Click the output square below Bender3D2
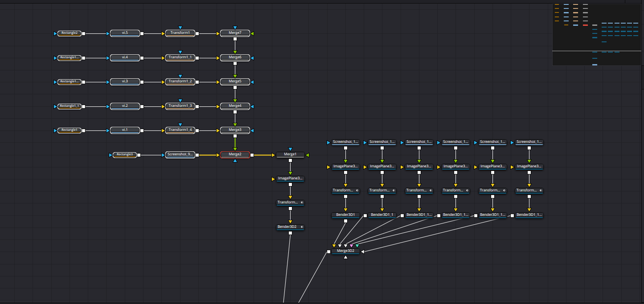644x304 pixels. [290, 234]
